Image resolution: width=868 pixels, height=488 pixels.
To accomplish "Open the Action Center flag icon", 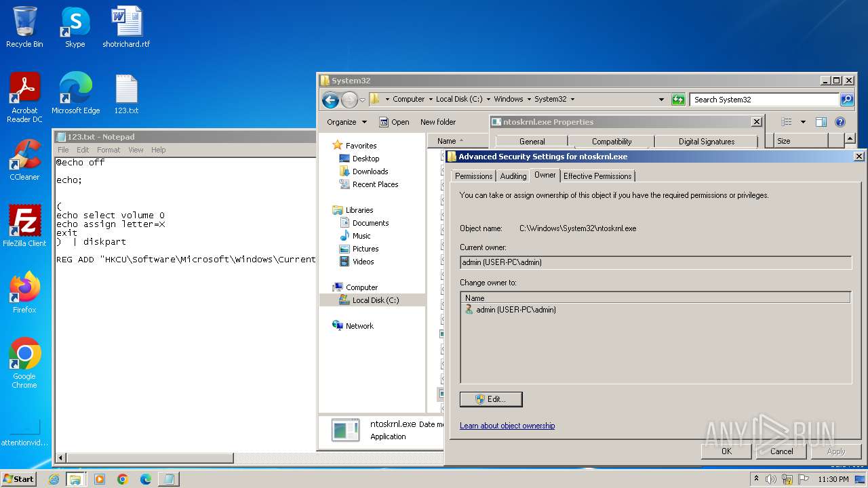I will point(803,479).
